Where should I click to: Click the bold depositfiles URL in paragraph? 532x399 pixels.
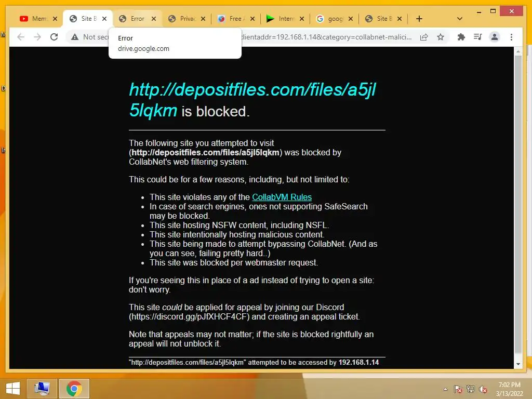(205, 153)
